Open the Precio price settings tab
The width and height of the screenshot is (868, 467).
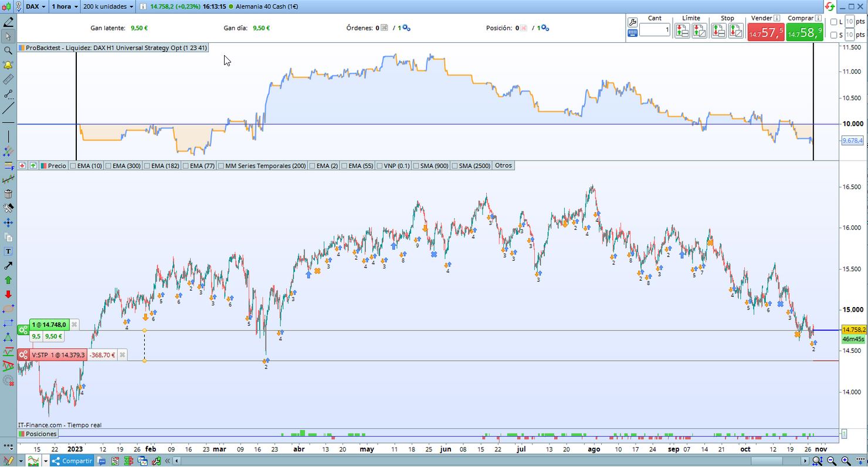click(x=53, y=166)
